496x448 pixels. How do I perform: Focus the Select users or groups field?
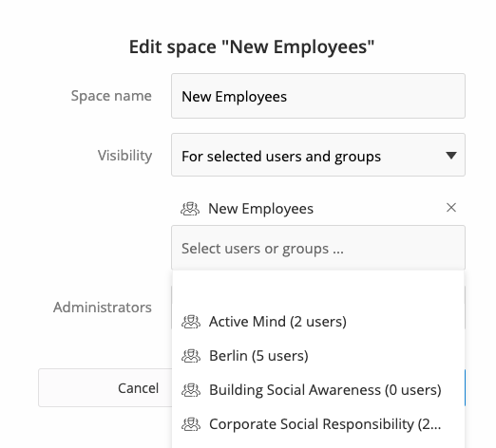pos(318,248)
